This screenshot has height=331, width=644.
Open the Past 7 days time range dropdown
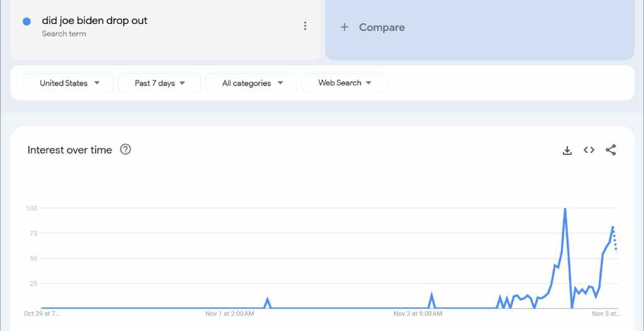tap(159, 82)
